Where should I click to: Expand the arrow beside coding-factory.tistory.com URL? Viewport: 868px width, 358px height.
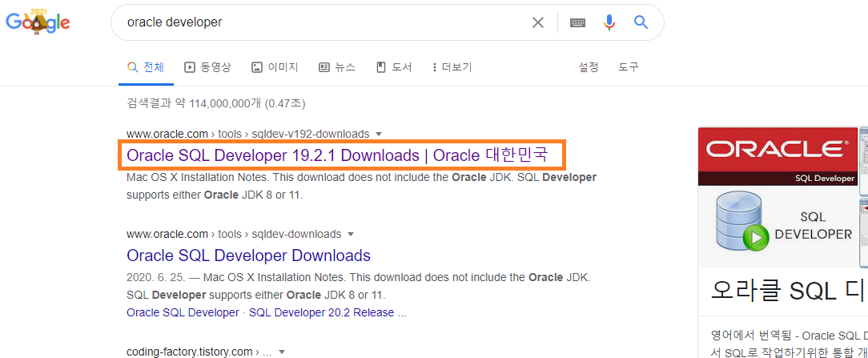pos(283,352)
